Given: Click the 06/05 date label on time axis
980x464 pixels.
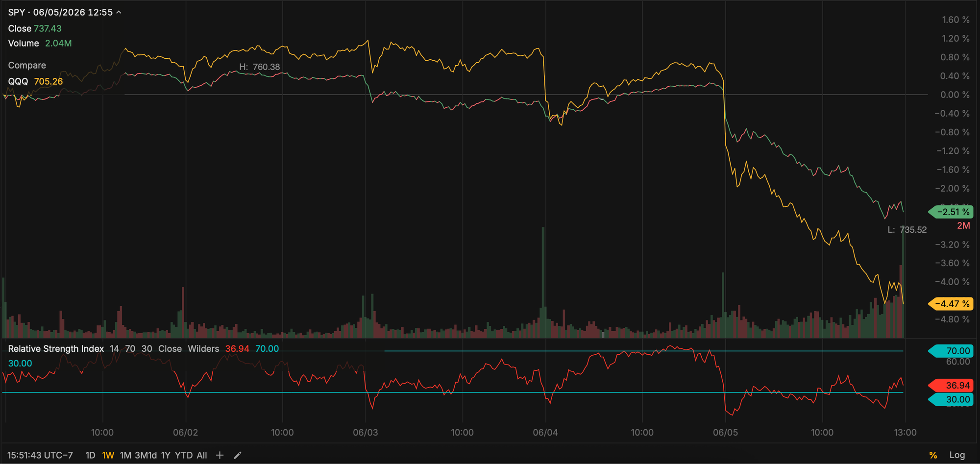Looking at the screenshot, I should click(725, 433).
